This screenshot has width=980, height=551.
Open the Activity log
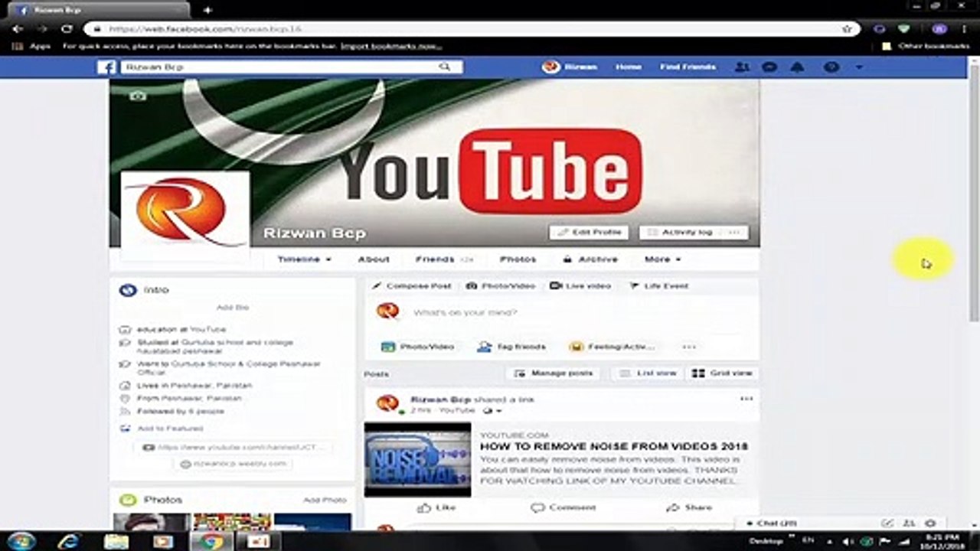coord(679,232)
